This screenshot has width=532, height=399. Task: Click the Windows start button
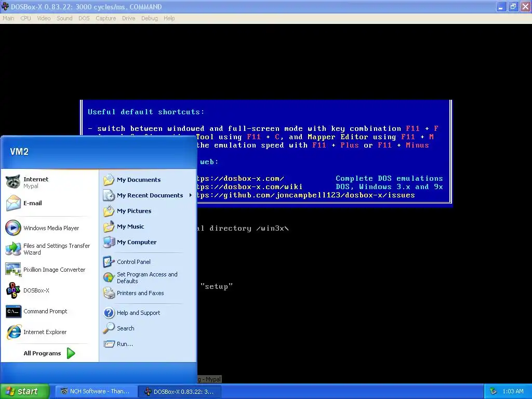[x=24, y=392]
